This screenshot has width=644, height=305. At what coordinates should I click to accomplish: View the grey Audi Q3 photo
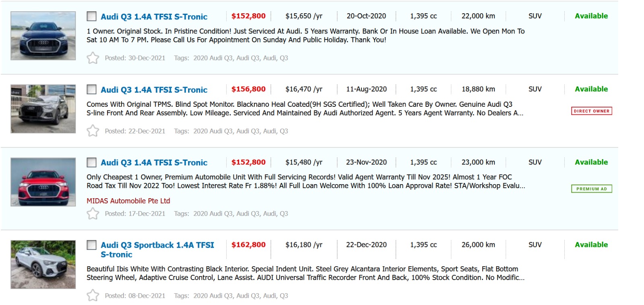coord(43,109)
